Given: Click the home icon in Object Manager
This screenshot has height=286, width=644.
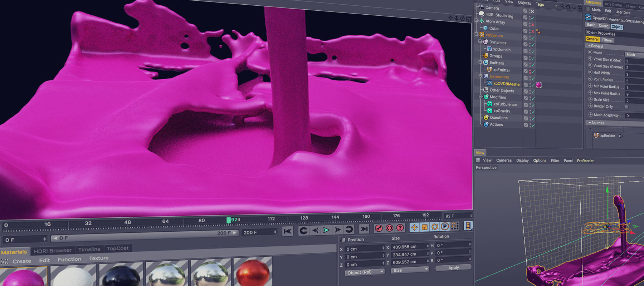Looking at the screenshot, I should [568, 7].
